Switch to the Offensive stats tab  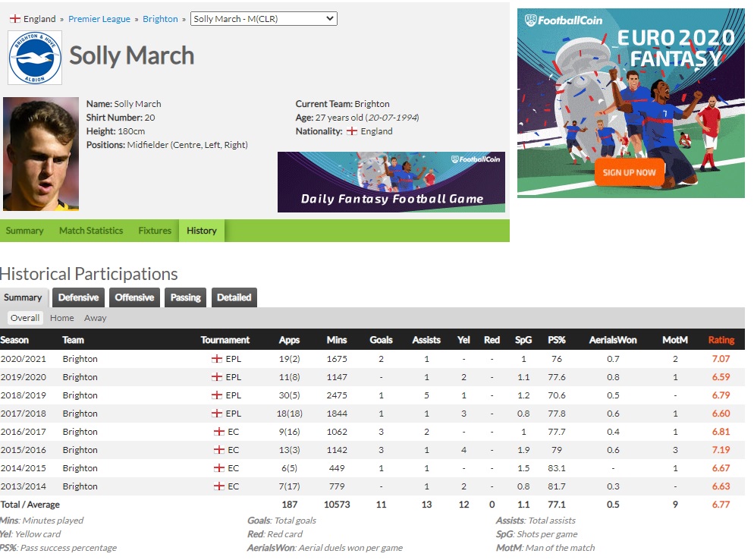point(134,297)
